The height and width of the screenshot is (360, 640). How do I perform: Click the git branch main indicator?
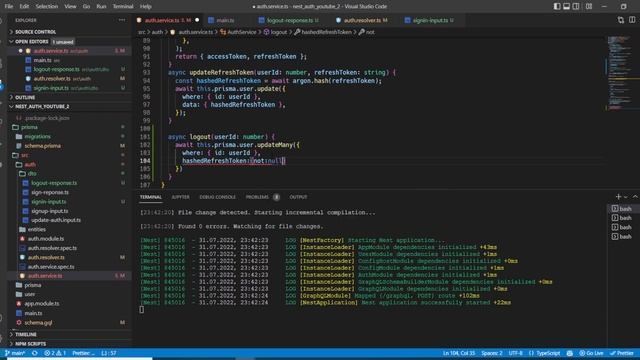coord(15,353)
